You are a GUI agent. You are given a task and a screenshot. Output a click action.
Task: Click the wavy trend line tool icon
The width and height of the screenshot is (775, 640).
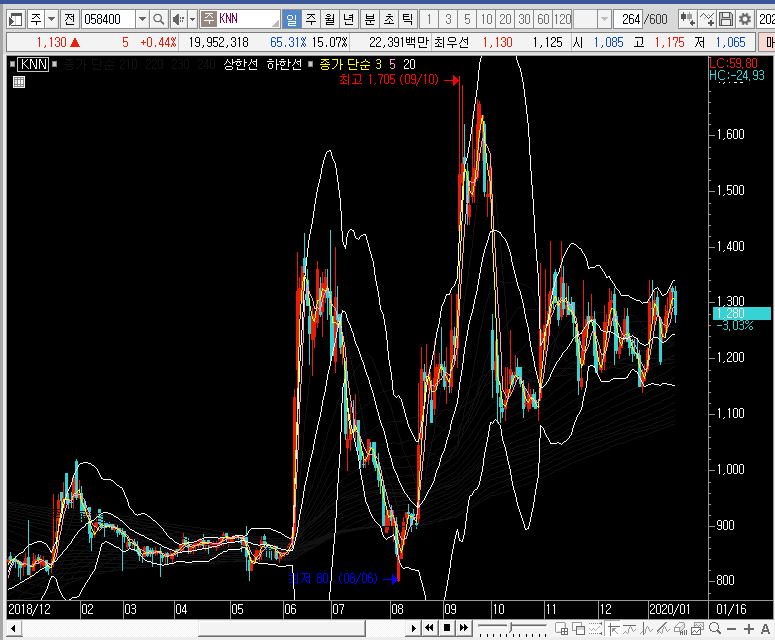pos(630,629)
